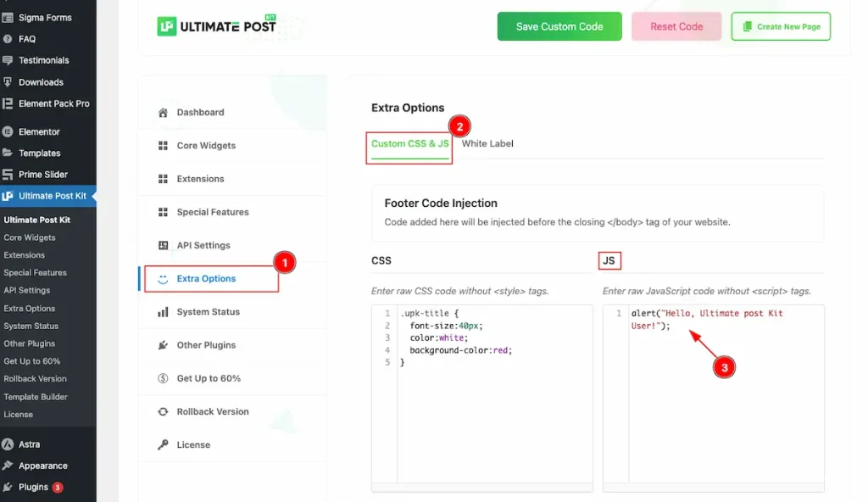Click the 'background-color:red;' CSS line

[460, 351]
